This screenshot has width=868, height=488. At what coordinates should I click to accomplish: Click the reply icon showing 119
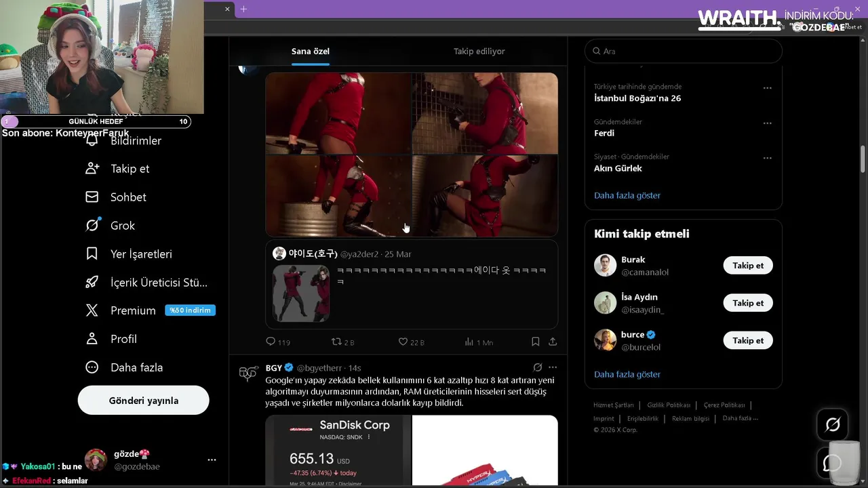click(x=271, y=342)
